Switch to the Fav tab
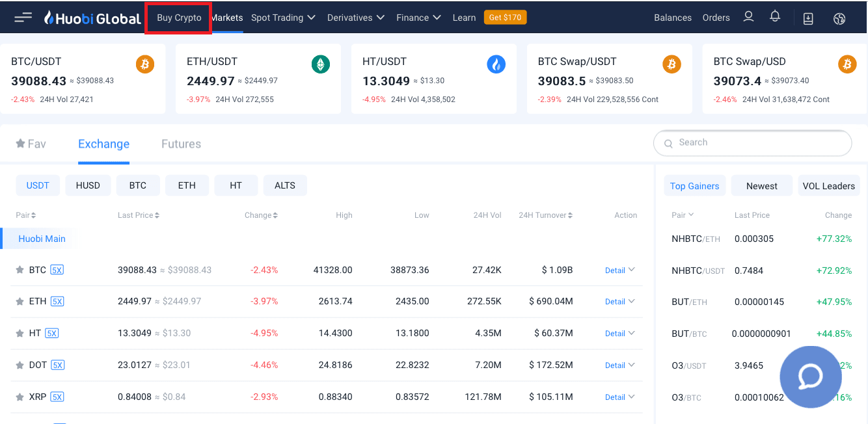 (x=31, y=144)
